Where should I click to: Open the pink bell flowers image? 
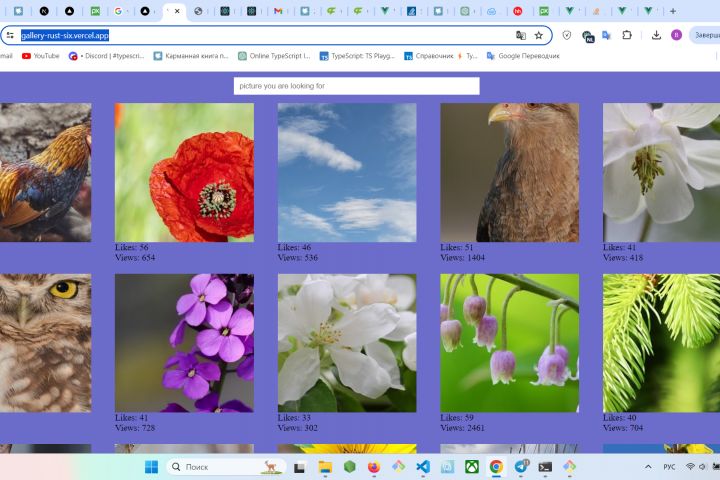tap(510, 343)
